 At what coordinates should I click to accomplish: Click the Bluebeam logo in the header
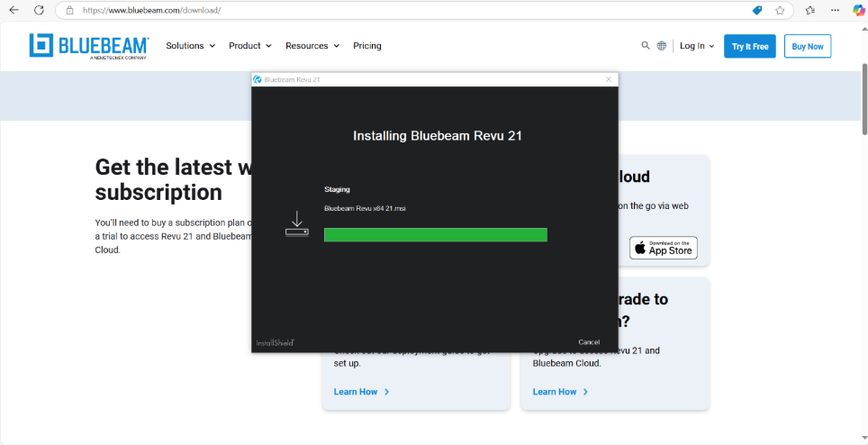[x=88, y=46]
